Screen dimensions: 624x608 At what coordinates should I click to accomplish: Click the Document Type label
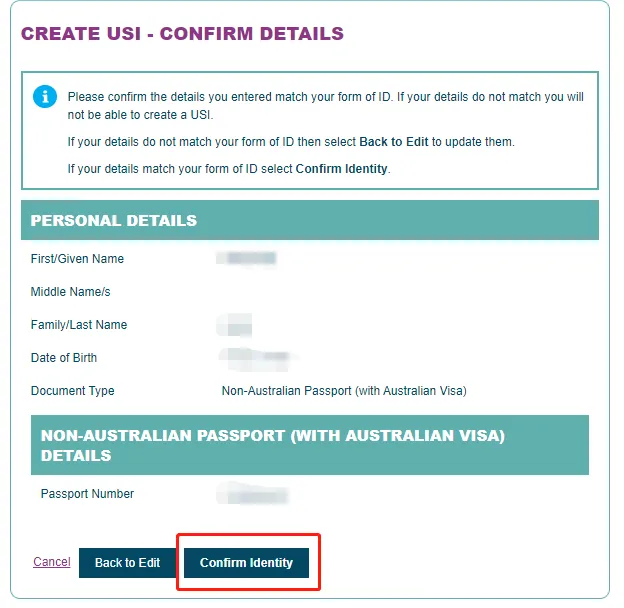click(73, 391)
